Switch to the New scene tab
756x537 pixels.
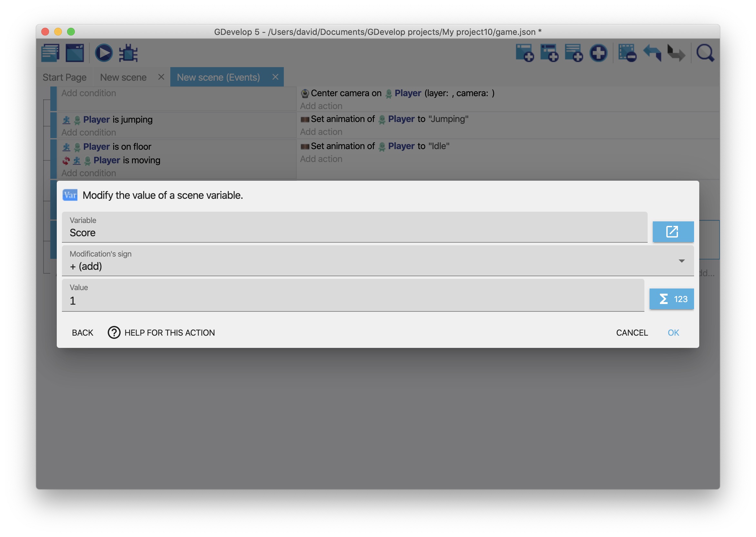coord(123,77)
